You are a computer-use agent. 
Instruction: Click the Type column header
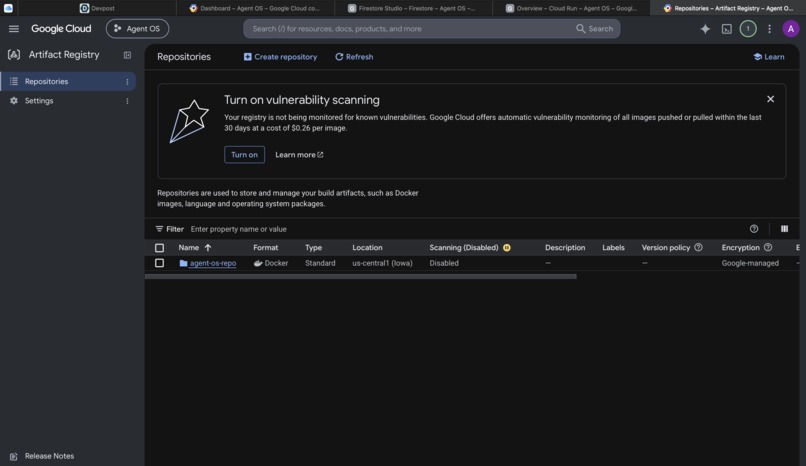(314, 248)
